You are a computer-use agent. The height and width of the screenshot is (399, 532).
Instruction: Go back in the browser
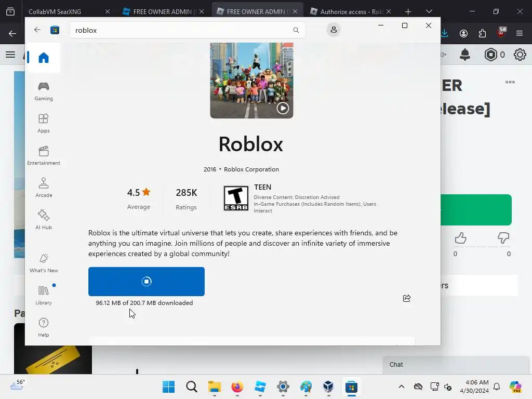tap(12, 33)
